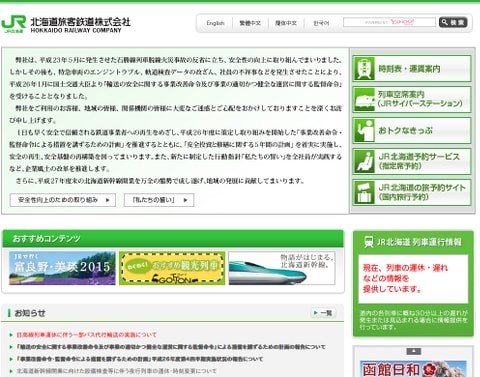This screenshot has height=377, width=480.
Task: Click the 一覧 list link in お知らせ
Action: [x=323, y=313]
